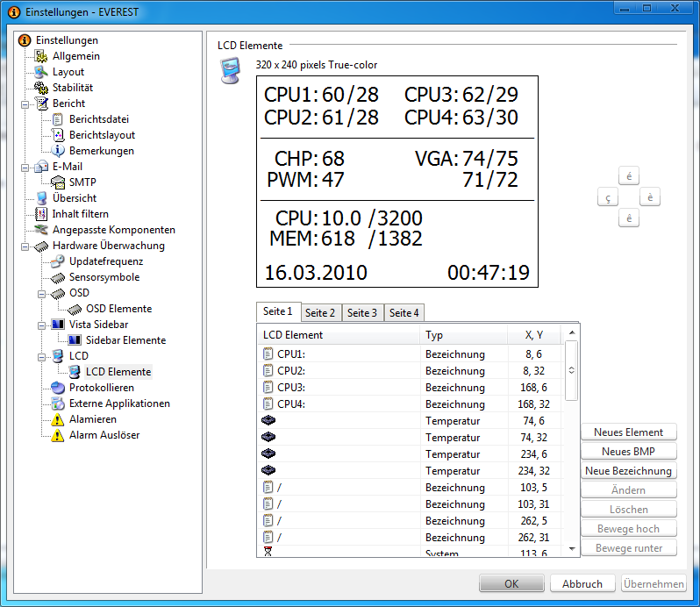Click the Inhalt filtern icon
Image resolution: width=700 pixels, height=607 pixels.
point(41,214)
